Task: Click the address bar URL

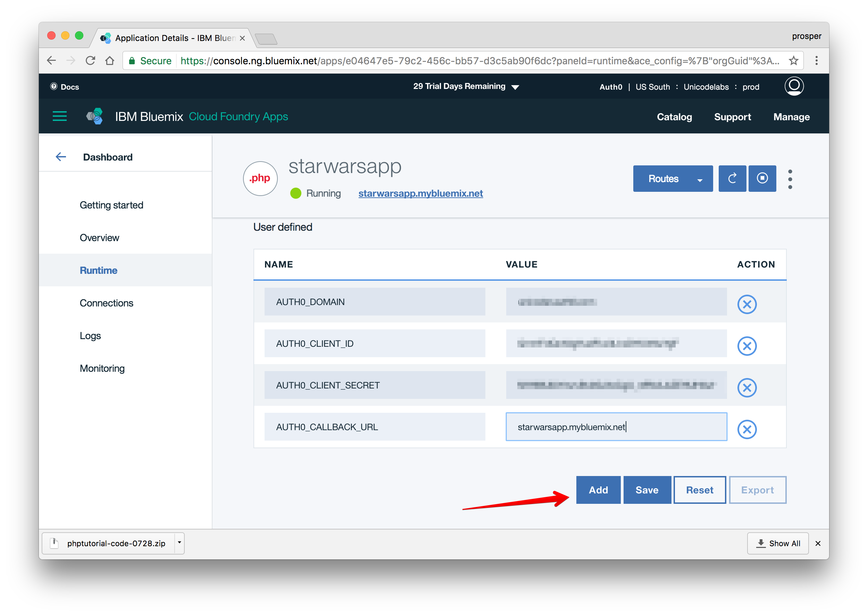Action: (479, 61)
